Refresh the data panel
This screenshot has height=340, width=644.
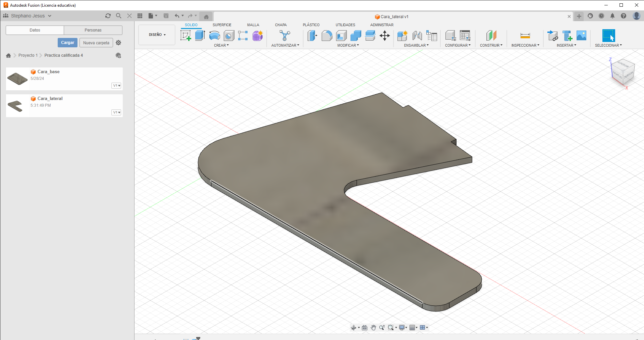point(108,16)
